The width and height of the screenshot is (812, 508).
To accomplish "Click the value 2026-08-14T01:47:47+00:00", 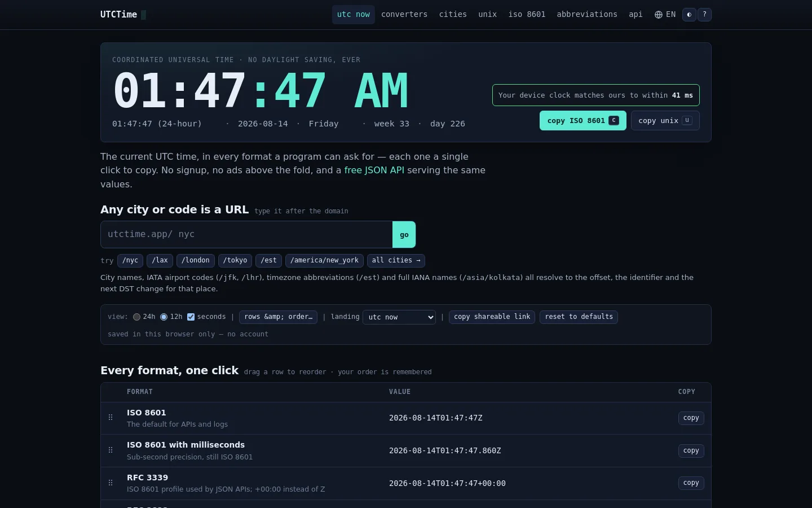I will tap(447, 483).
